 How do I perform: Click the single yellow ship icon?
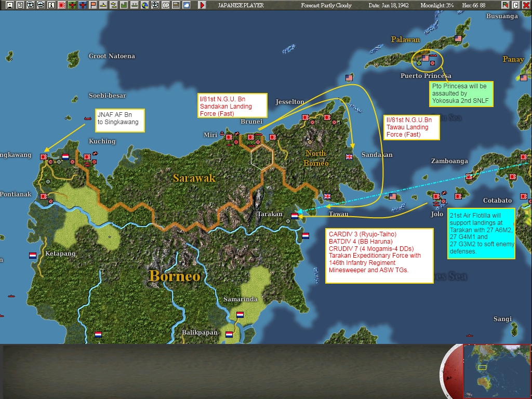tap(103, 5)
